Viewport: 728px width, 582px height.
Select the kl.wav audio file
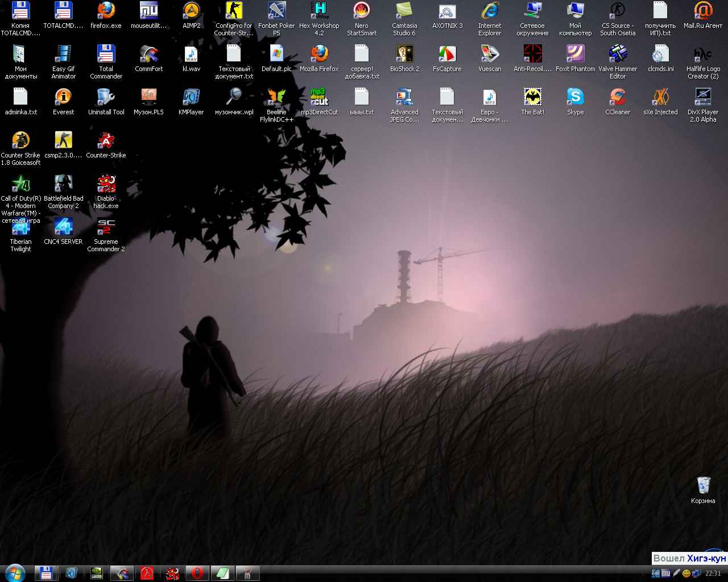(191, 59)
